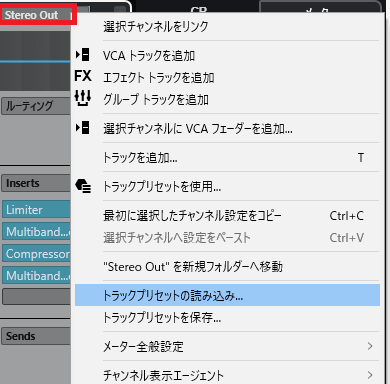This screenshot has height=384, width=390.
Task: Select the Limiter insert slot
Action: click(x=36, y=210)
